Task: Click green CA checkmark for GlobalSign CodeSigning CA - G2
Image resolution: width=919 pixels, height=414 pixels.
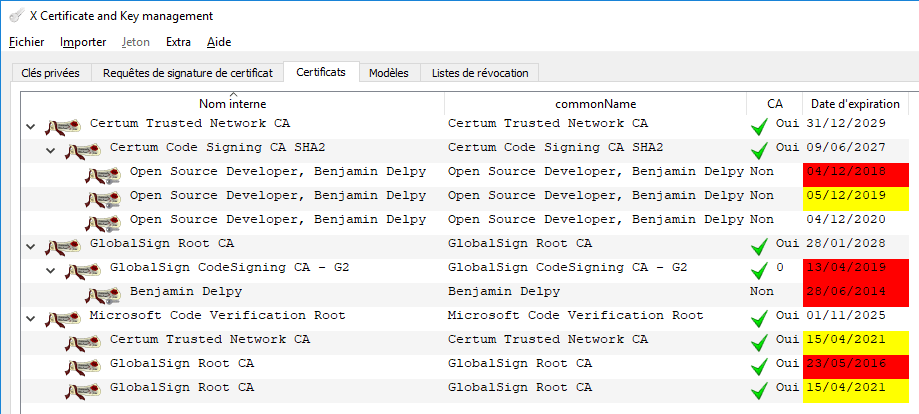Action: (x=759, y=271)
